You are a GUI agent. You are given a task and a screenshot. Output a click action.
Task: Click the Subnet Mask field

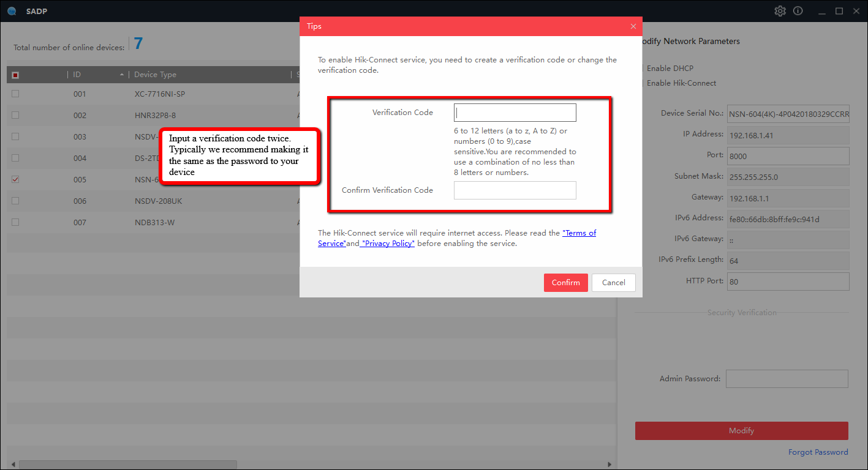[788, 177]
